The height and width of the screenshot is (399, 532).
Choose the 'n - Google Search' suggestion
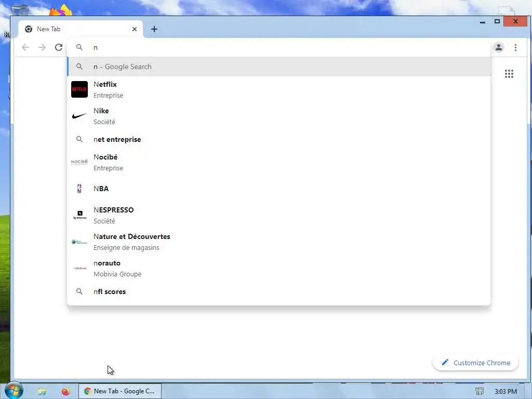tap(279, 66)
